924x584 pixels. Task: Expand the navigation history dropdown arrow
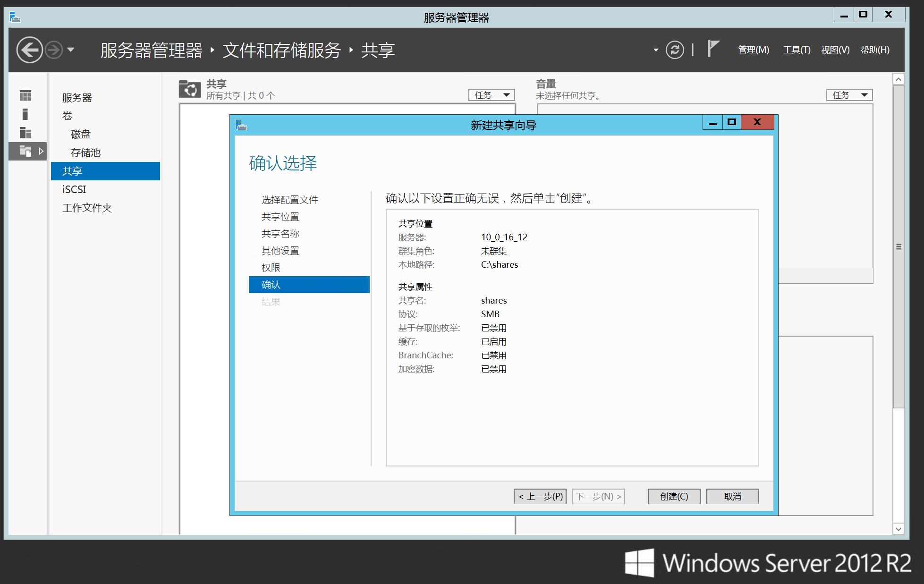tap(71, 50)
